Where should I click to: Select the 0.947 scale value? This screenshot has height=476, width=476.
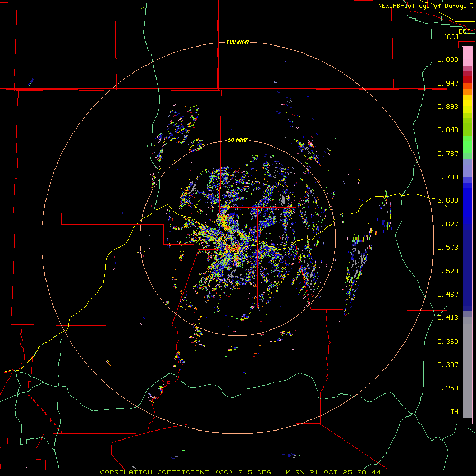click(448, 83)
